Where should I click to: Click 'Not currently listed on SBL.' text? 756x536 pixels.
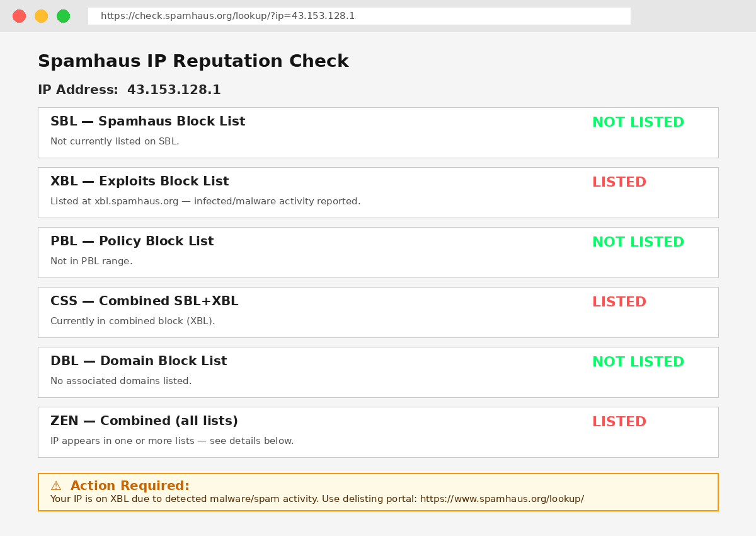coord(115,141)
